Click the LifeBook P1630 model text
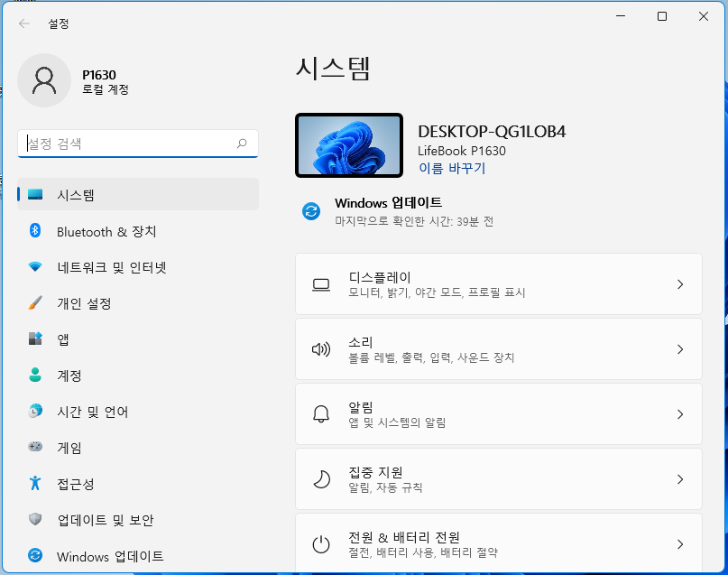The height and width of the screenshot is (575, 728). [462, 151]
